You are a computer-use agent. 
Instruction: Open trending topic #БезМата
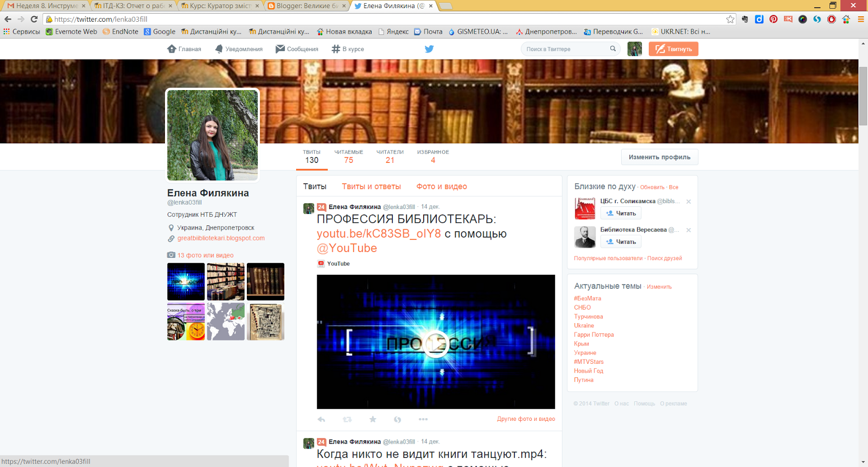588,298
